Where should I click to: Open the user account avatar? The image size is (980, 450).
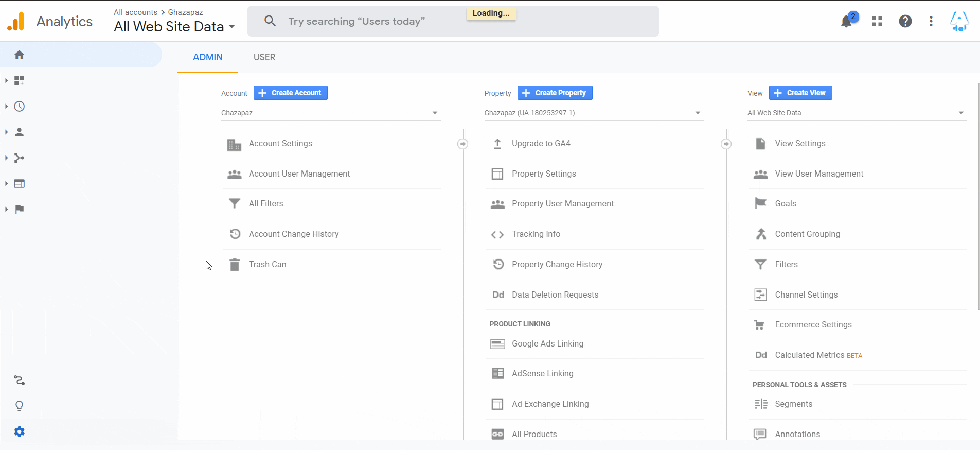tap(959, 21)
